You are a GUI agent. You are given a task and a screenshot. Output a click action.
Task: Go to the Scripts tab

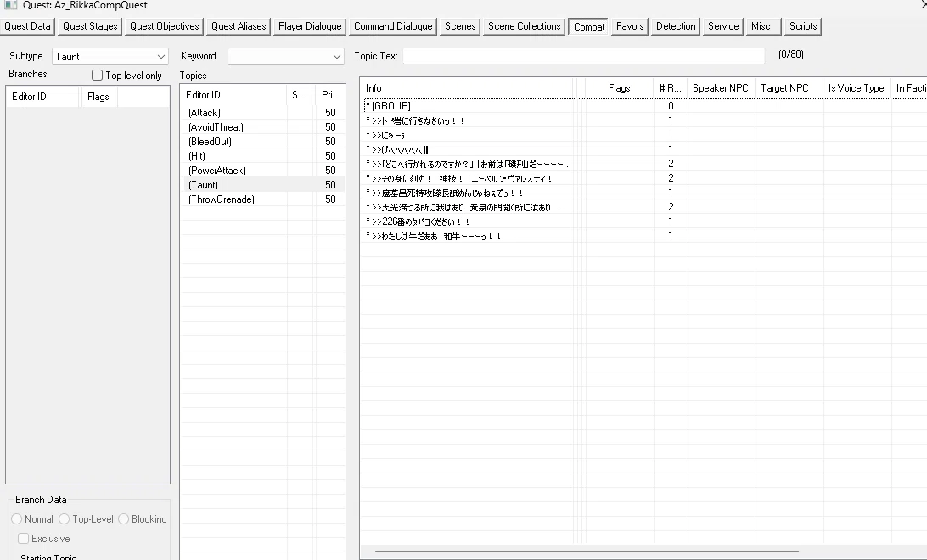point(803,26)
